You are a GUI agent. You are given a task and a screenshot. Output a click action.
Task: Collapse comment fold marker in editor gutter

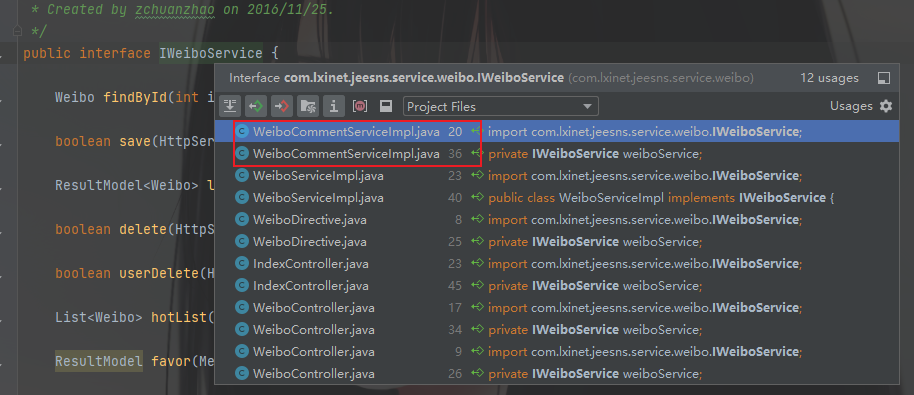click(18, 31)
